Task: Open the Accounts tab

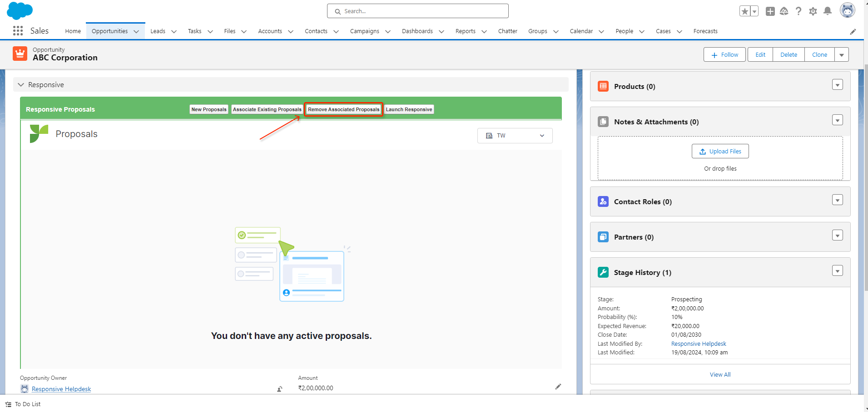Action: (x=270, y=31)
